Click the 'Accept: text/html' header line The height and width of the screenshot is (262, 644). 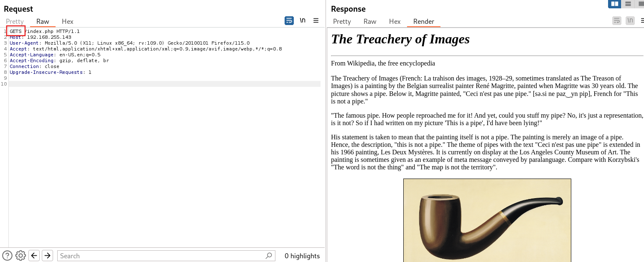pyautogui.click(x=146, y=49)
